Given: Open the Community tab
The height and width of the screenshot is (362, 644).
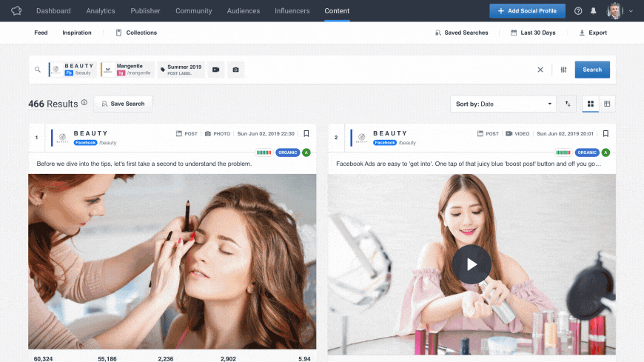Looking at the screenshot, I should (x=193, y=10).
